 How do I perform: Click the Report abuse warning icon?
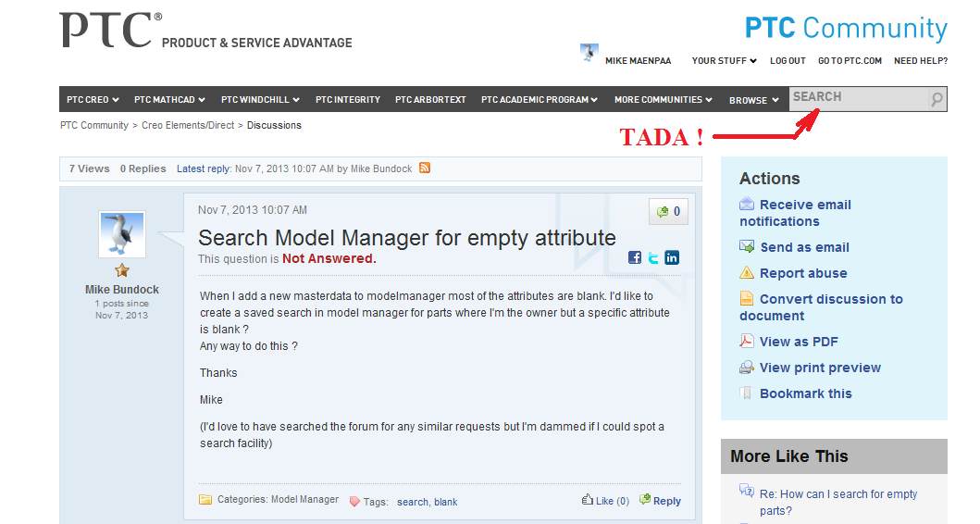746,272
